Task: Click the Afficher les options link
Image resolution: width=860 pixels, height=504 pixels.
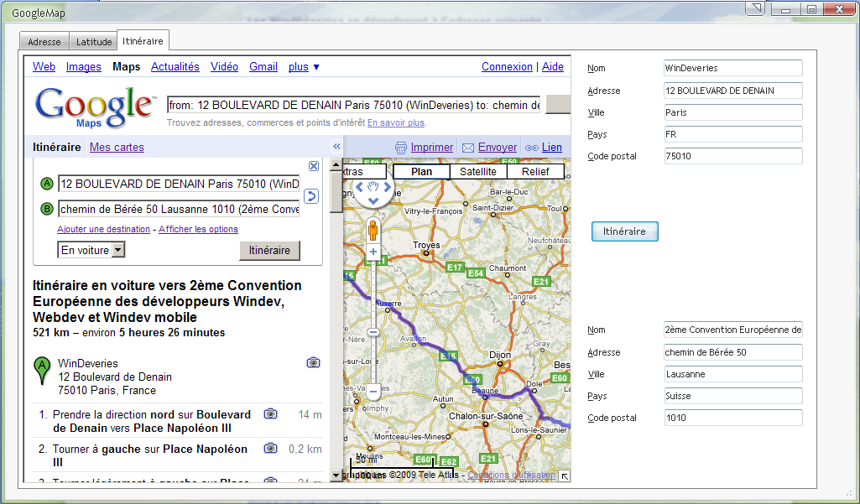Action: (199, 229)
